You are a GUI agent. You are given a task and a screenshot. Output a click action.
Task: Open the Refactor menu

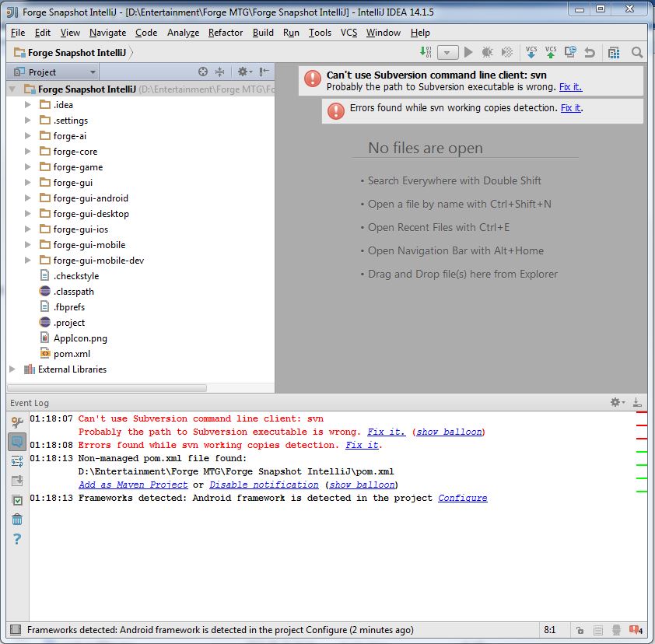click(226, 33)
